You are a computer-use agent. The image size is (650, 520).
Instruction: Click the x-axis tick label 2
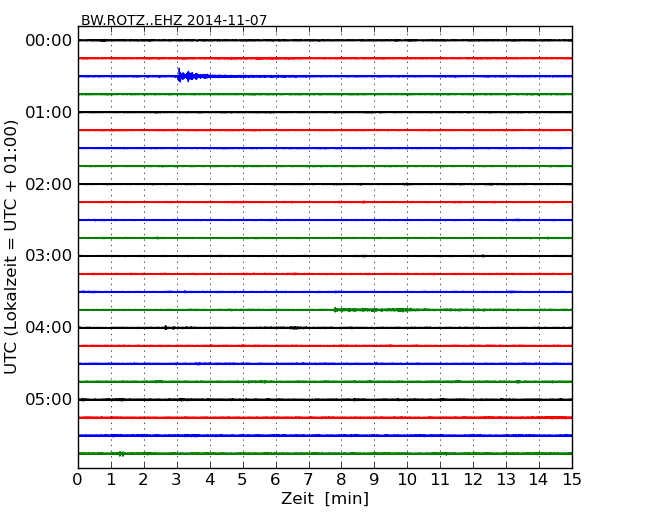click(143, 480)
